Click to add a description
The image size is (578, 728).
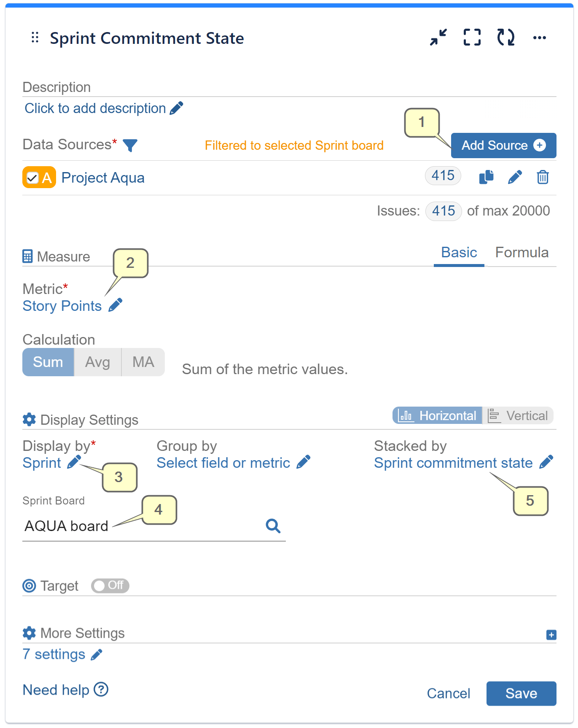click(95, 108)
